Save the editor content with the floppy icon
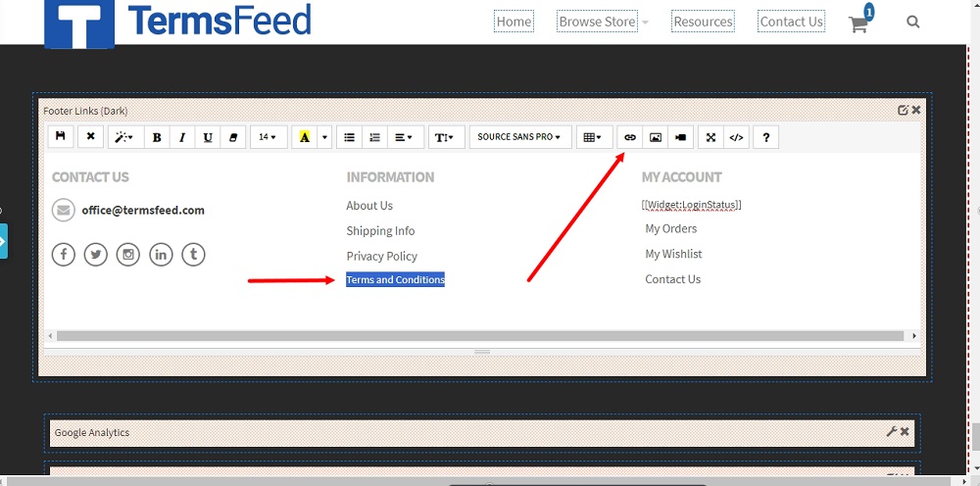The height and width of the screenshot is (486, 980). coord(61,137)
